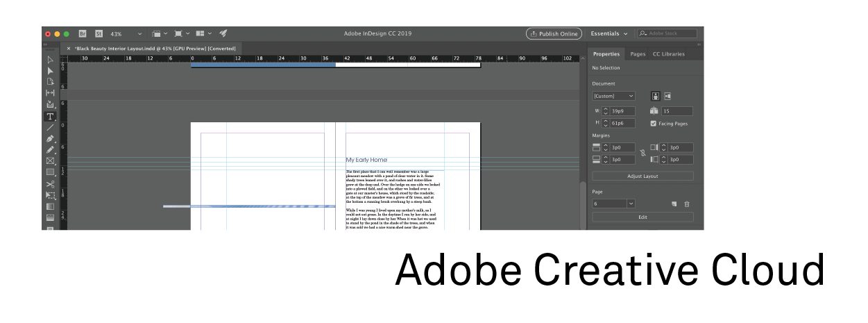This screenshot has height=323, width=868.
Task: Click the bottom margin 3p0 field
Action: pyautogui.click(x=622, y=159)
